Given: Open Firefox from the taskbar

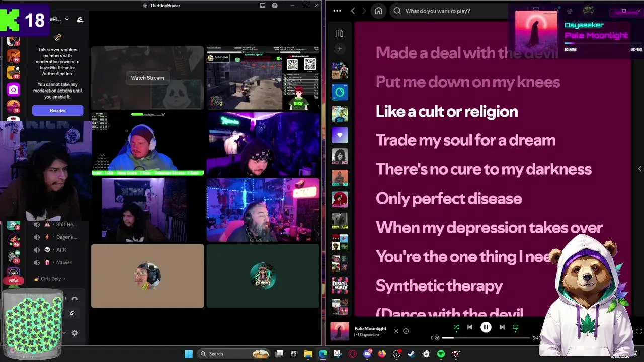Looking at the screenshot, I should click(x=382, y=354).
